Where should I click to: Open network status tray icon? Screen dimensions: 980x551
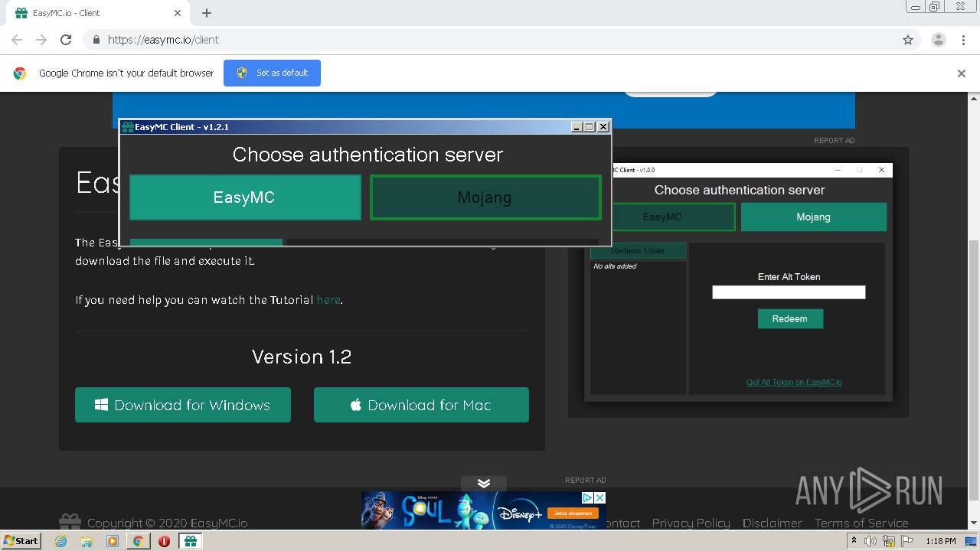(x=889, y=541)
